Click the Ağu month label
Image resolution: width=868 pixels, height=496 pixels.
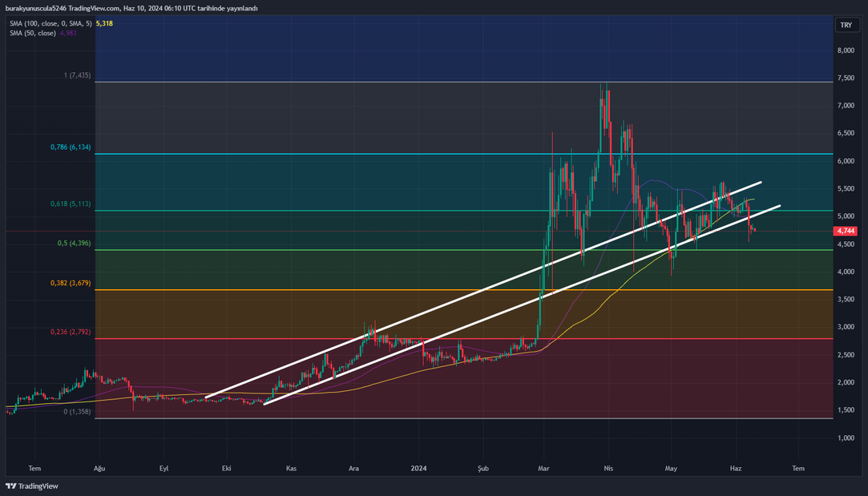[x=99, y=468]
